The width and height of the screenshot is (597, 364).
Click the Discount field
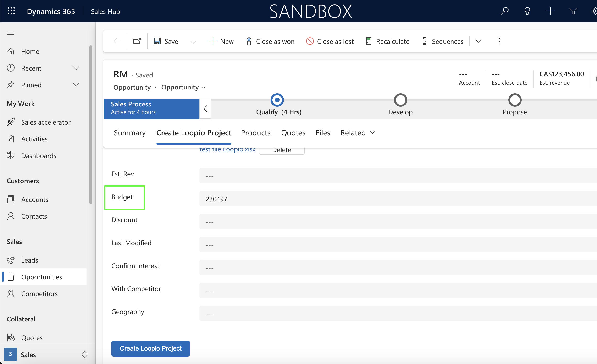point(398,221)
